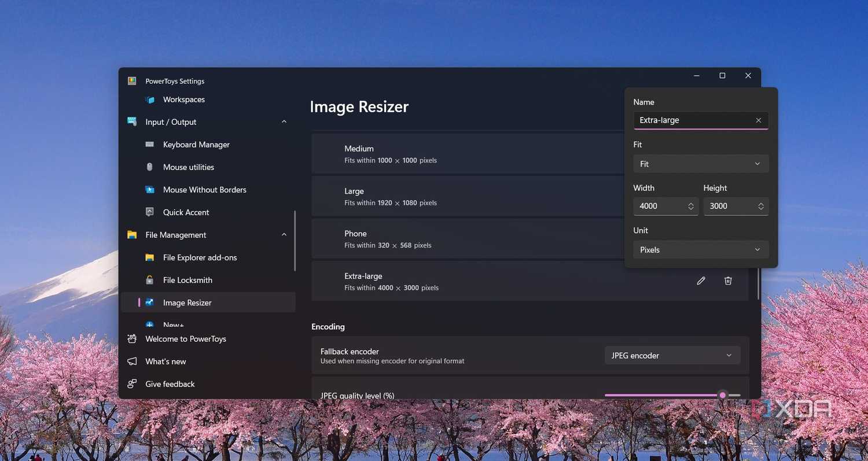This screenshot has width=868, height=461.
Task: Click the Quick Accent icon
Action: (150, 212)
